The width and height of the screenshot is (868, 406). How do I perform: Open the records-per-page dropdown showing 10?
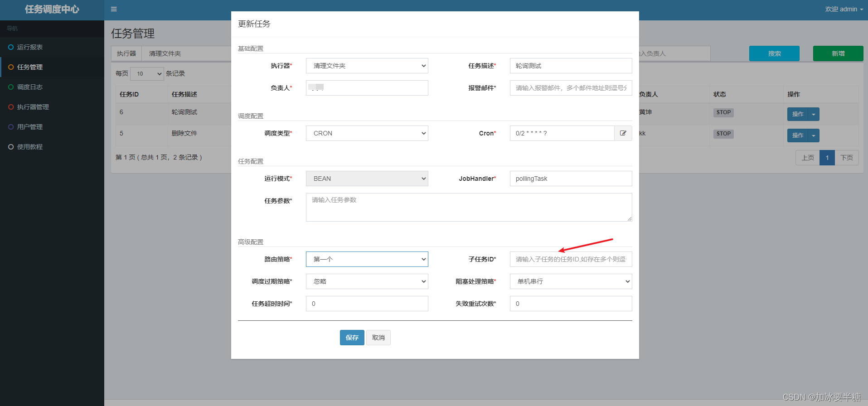pos(147,73)
